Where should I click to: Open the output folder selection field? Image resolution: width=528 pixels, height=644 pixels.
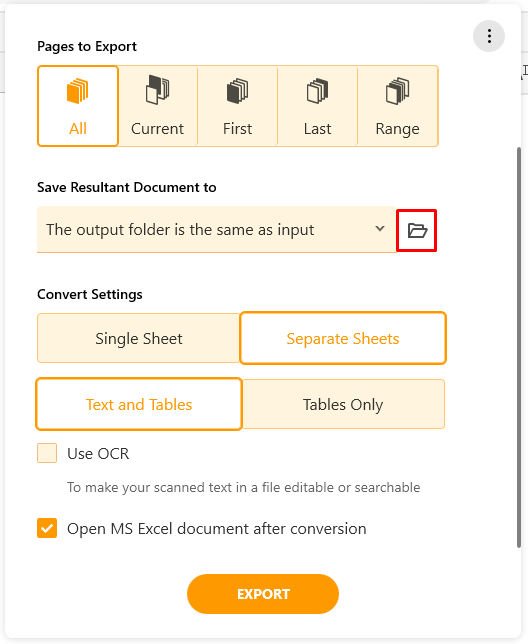[216, 230]
